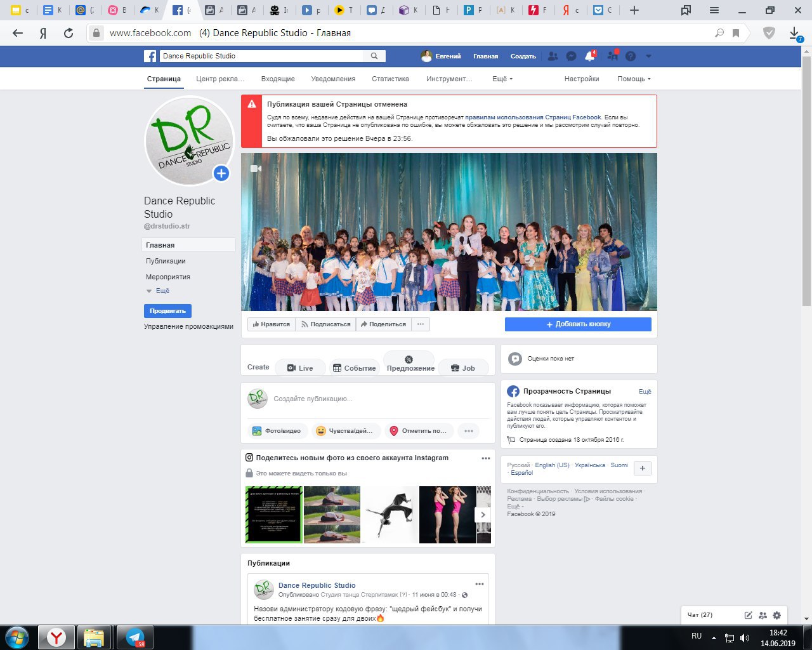The width and height of the screenshot is (812, 650).
Task: Click volume icon in system tray
Action: pos(744,638)
